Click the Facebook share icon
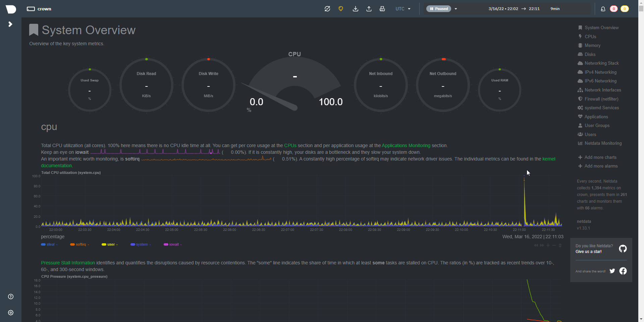This screenshot has height=322, width=644. click(x=623, y=271)
